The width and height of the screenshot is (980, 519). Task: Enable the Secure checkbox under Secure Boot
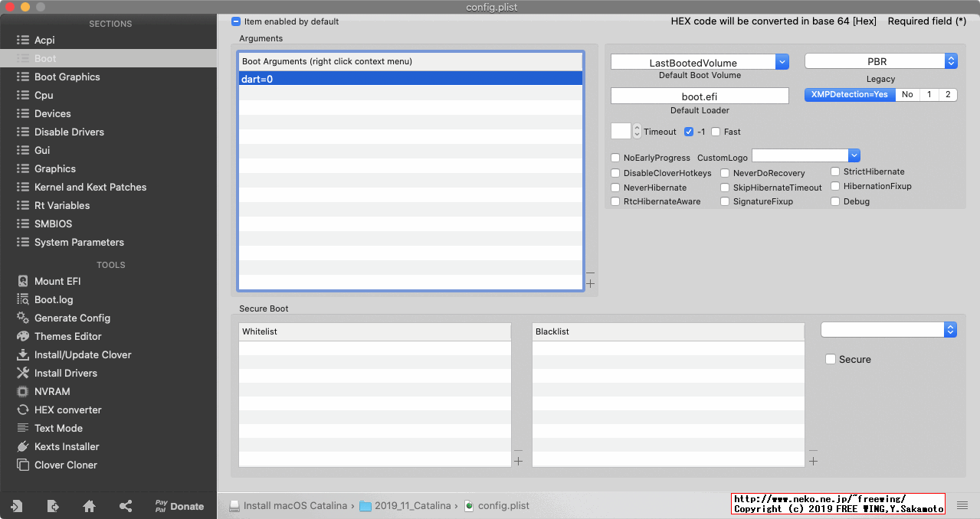point(831,359)
